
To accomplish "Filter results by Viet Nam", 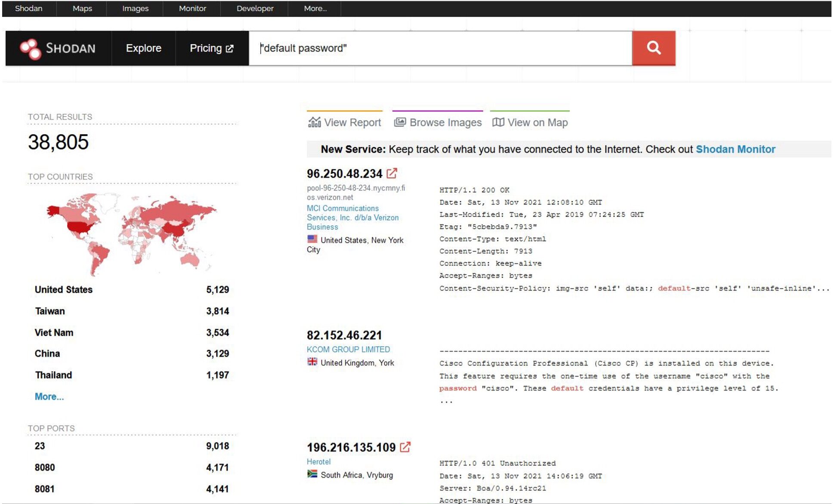I will click(x=54, y=332).
